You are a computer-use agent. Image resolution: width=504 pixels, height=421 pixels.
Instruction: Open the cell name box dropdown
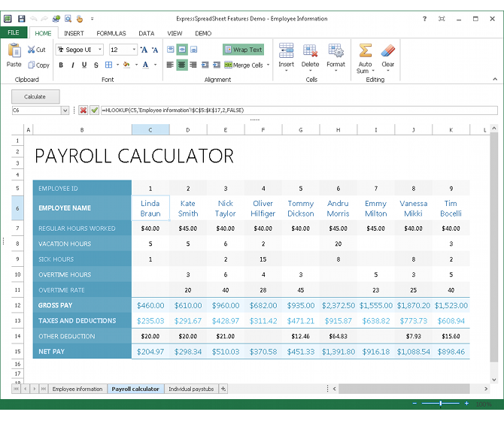[x=65, y=111]
